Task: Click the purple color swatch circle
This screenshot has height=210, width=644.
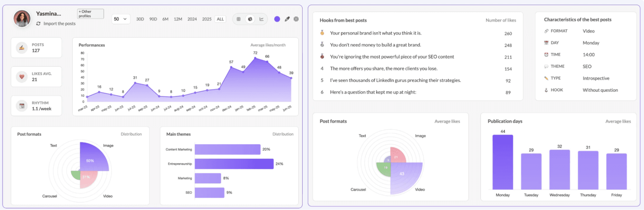Action: coord(277,19)
